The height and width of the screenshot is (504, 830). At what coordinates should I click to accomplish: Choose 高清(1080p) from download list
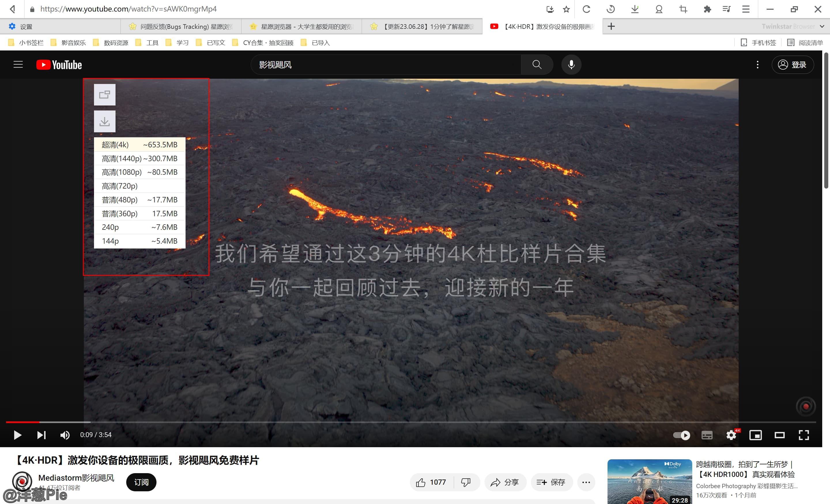(x=139, y=172)
